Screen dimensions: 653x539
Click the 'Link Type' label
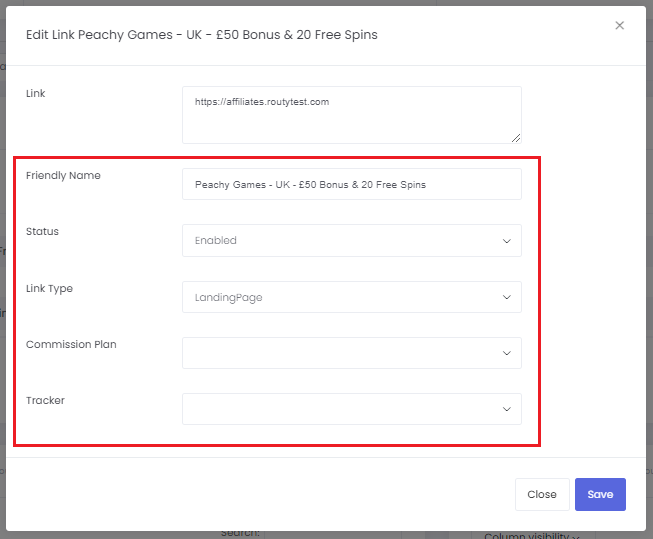(x=49, y=288)
